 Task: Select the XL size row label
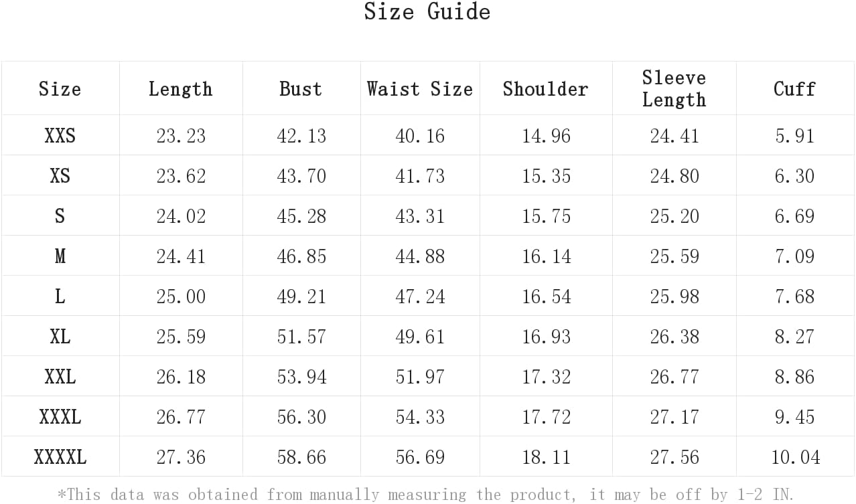60,337
